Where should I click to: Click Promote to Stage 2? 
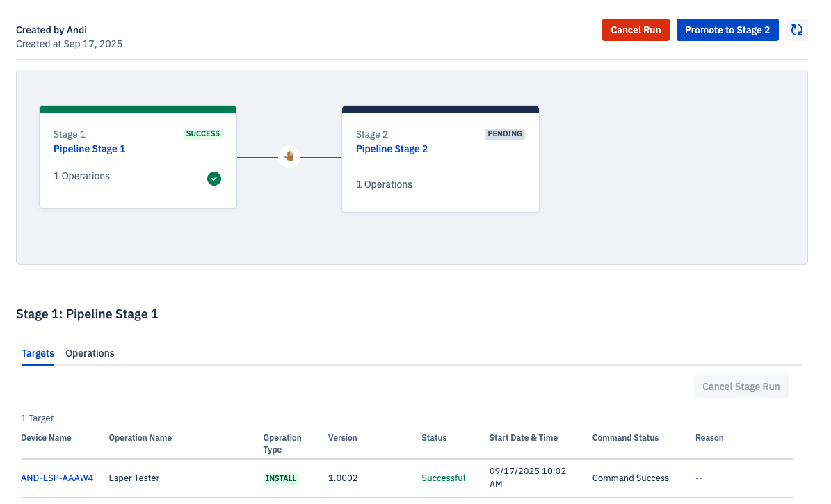pyautogui.click(x=727, y=30)
